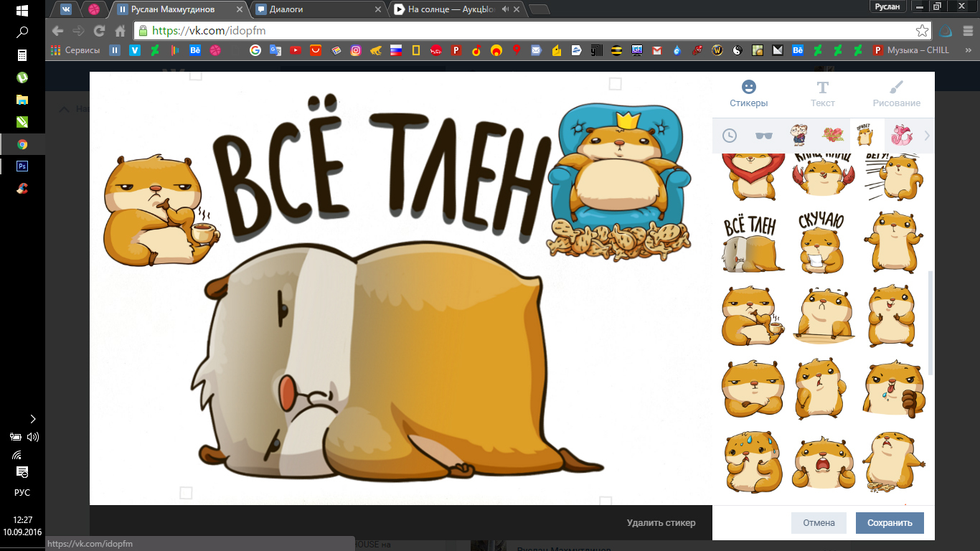Open the Dribbble bookmark icon

[x=215, y=50]
